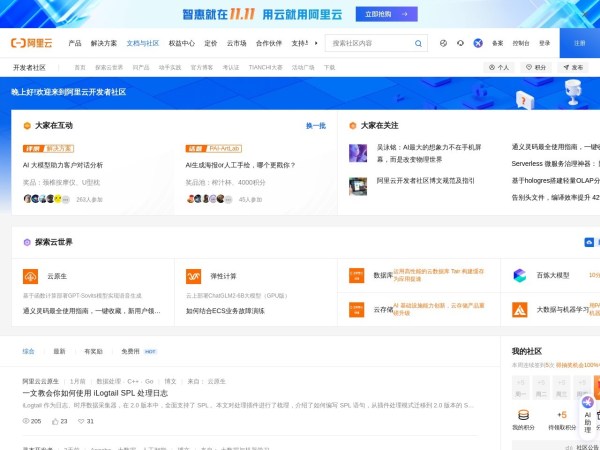The width and height of the screenshot is (600, 450).
Task: Click the 大数据与机器学习 icon
Action: coord(520,310)
